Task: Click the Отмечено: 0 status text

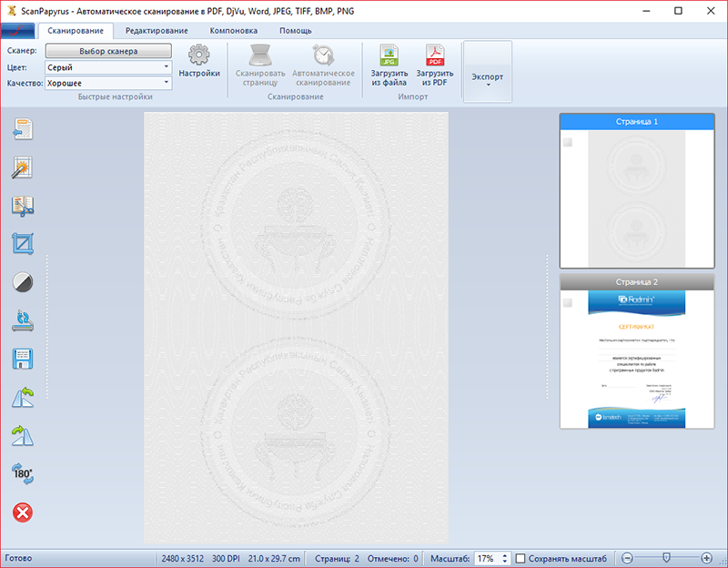Action: tap(393, 558)
